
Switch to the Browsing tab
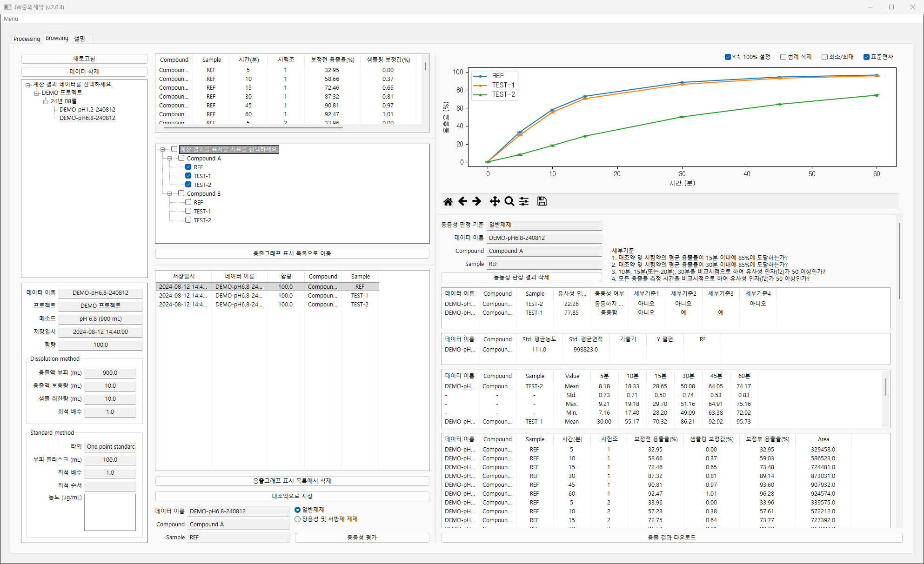click(57, 38)
